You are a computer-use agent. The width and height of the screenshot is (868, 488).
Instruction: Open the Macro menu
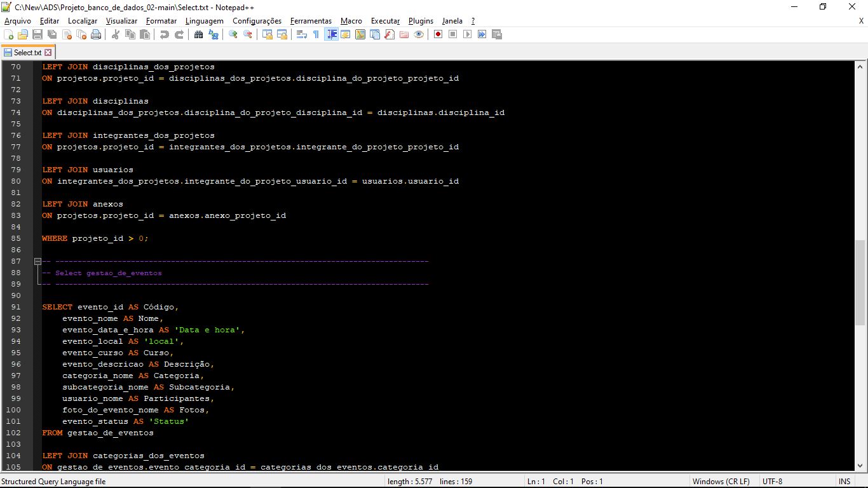pyautogui.click(x=351, y=21)
